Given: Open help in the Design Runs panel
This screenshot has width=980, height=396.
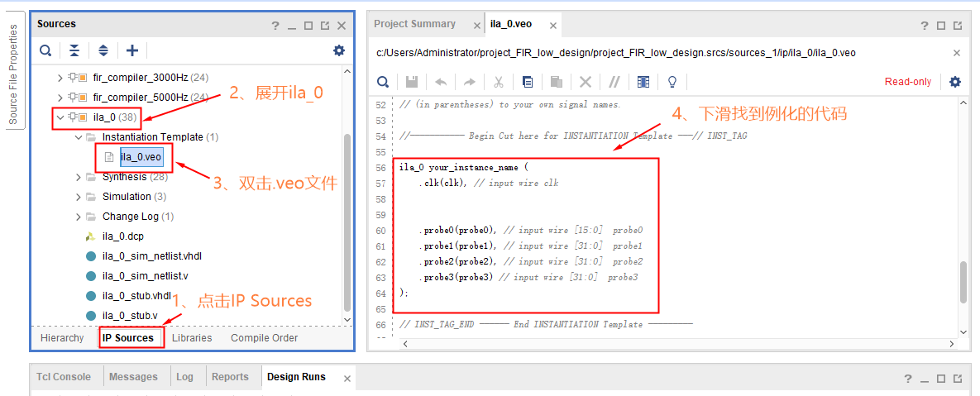Looking at the screenshot, I should pos(907,379).
